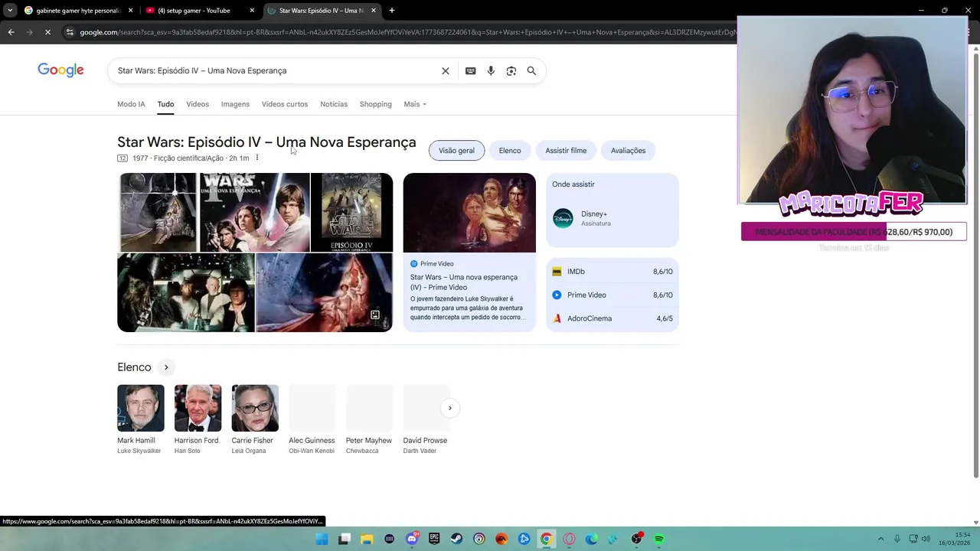Open volume control in system tray
980x551 pixels.
click(926, 539)
